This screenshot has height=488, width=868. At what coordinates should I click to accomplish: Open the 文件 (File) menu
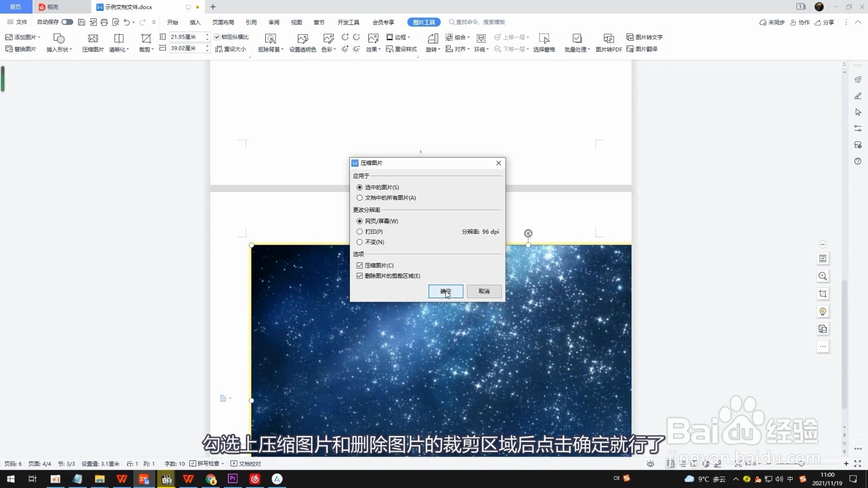[17, 22]
